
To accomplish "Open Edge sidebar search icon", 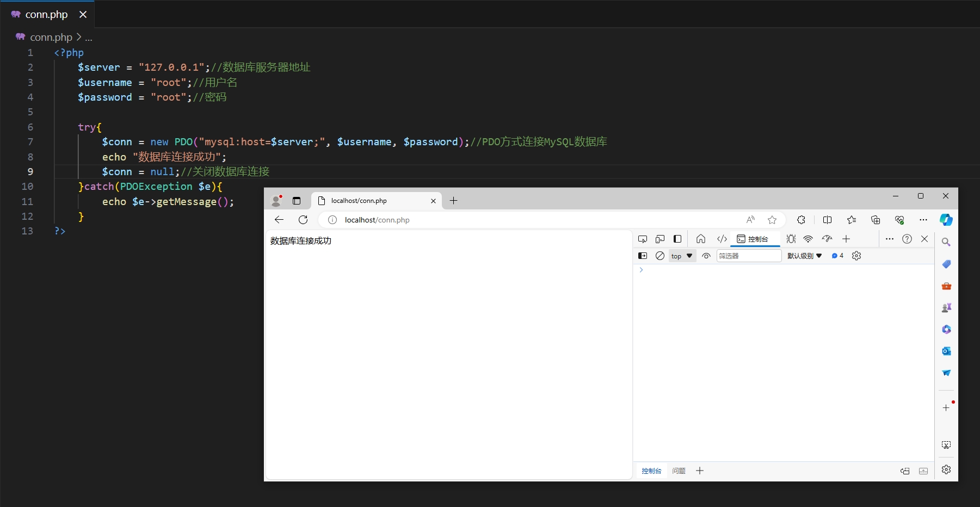I will click(946, 242).
